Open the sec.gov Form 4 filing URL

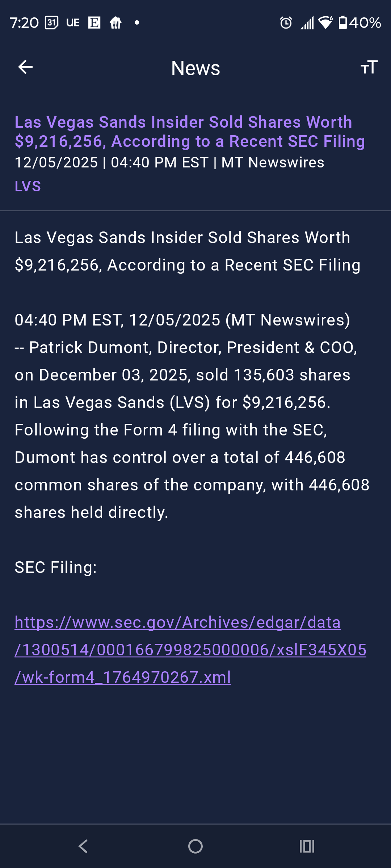coord(190,650)
